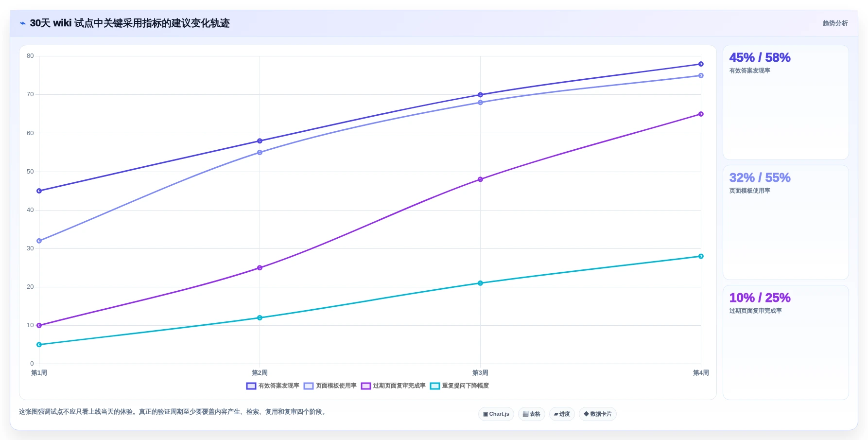868x440 pixels.
Task: Toggle the 页面模板使用率 legend series
Action: (x=330, y=386)
